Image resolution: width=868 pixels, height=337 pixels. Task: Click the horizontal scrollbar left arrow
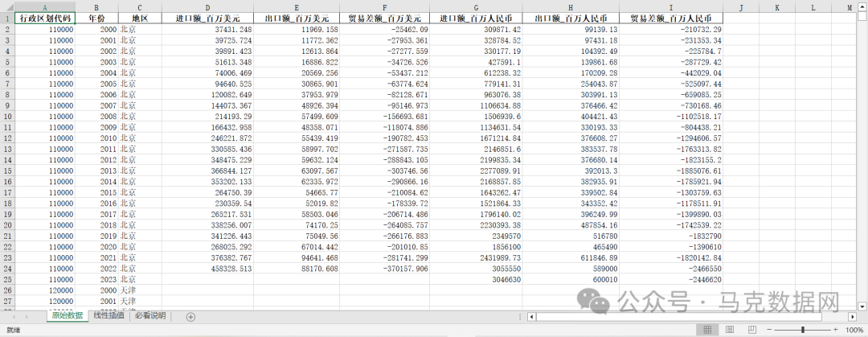click(x=531, y=317)
